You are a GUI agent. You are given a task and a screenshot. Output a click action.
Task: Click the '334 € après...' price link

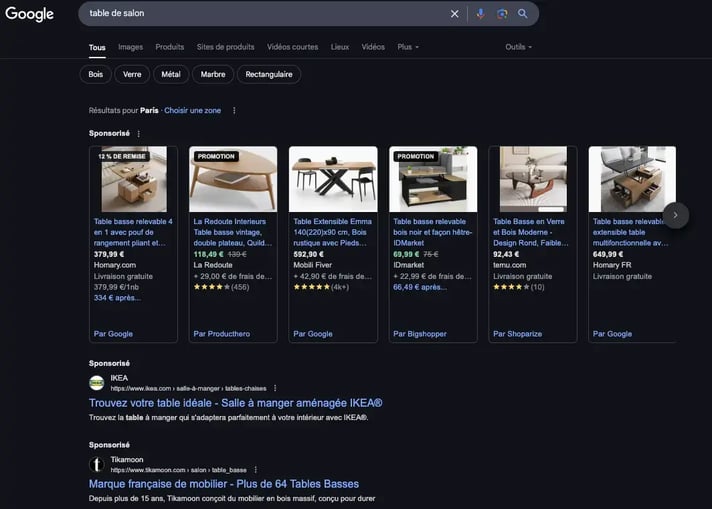pyautogui.click(x=117, y=298)
